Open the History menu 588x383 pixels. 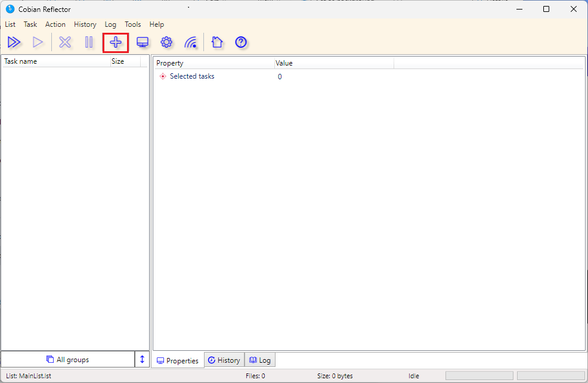click(x=85, y=24)
